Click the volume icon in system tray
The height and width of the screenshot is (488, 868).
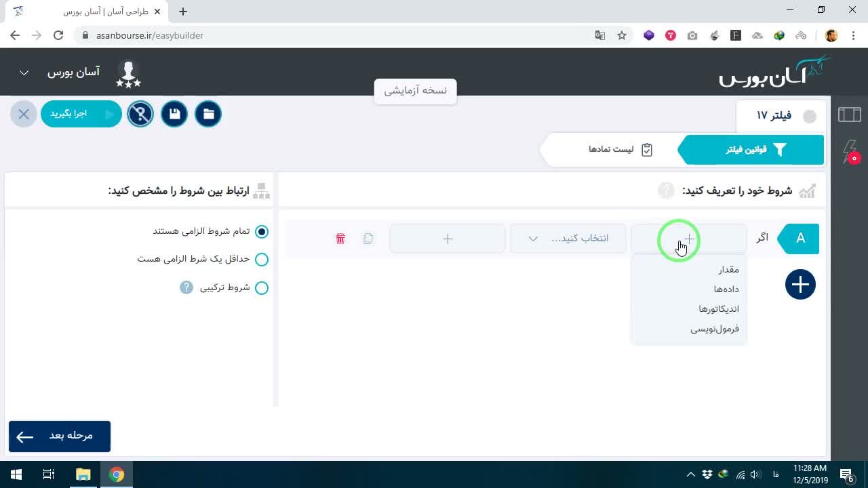coord(755,474)
